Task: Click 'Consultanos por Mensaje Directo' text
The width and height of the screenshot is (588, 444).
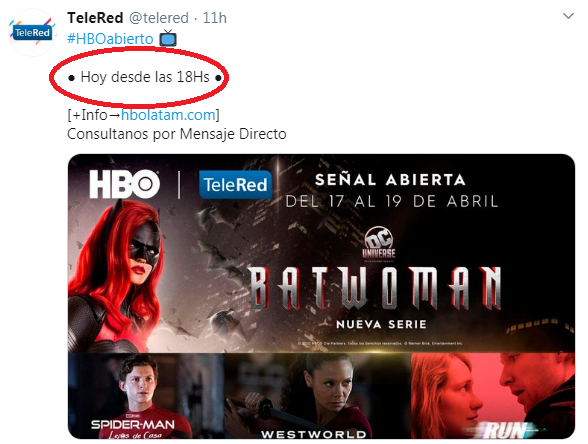Action: tap(177, 134)
